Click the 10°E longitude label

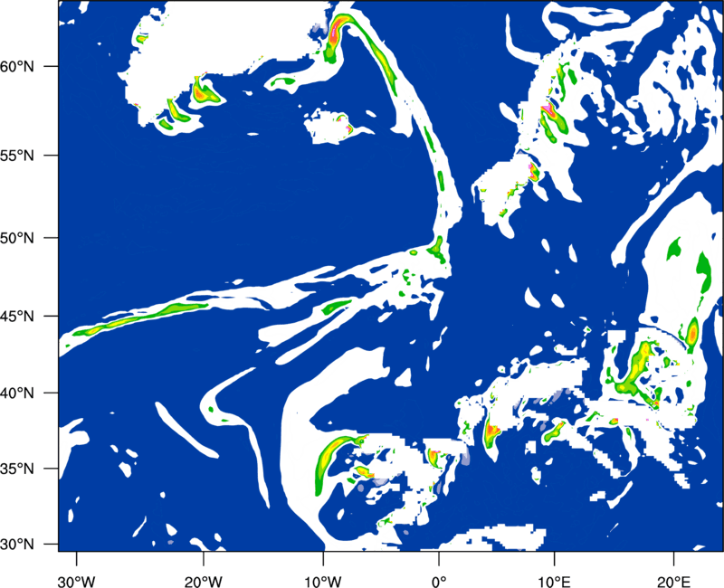[x=554, y=582]
